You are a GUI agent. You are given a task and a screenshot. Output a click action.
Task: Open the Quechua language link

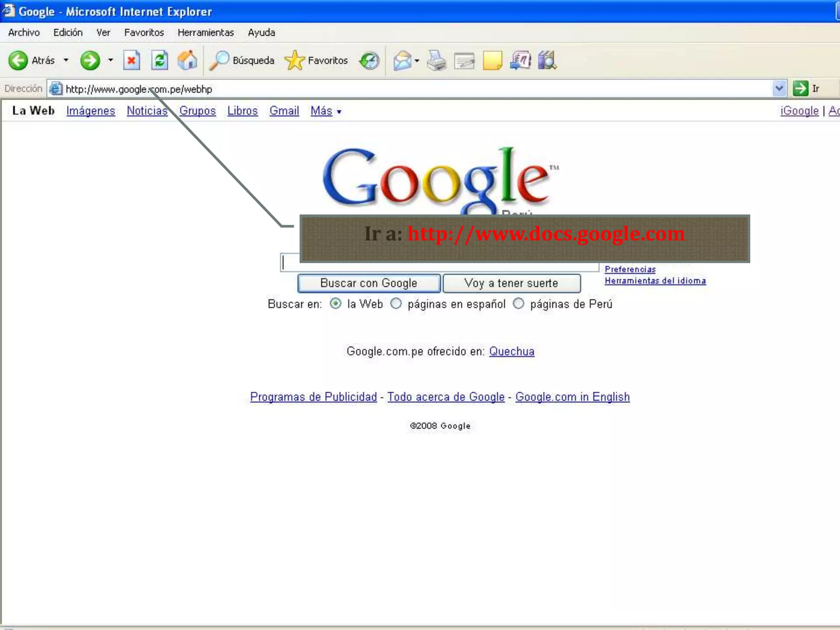511,352
